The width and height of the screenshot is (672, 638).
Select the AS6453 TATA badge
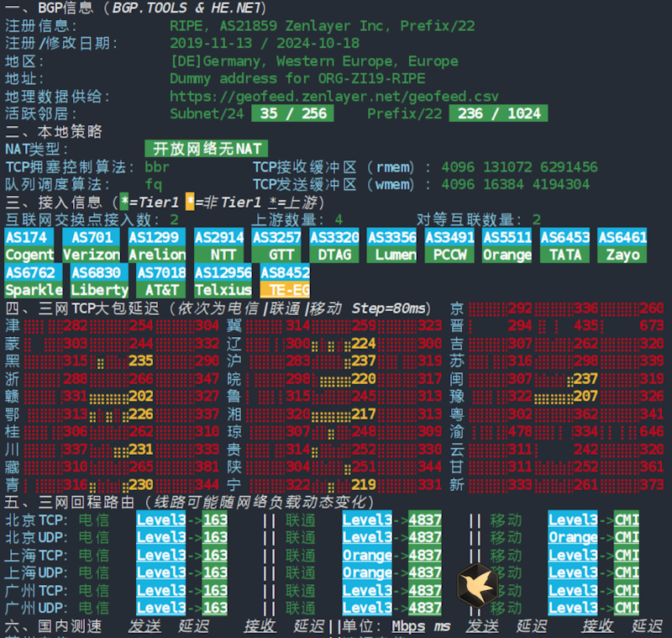564,245
